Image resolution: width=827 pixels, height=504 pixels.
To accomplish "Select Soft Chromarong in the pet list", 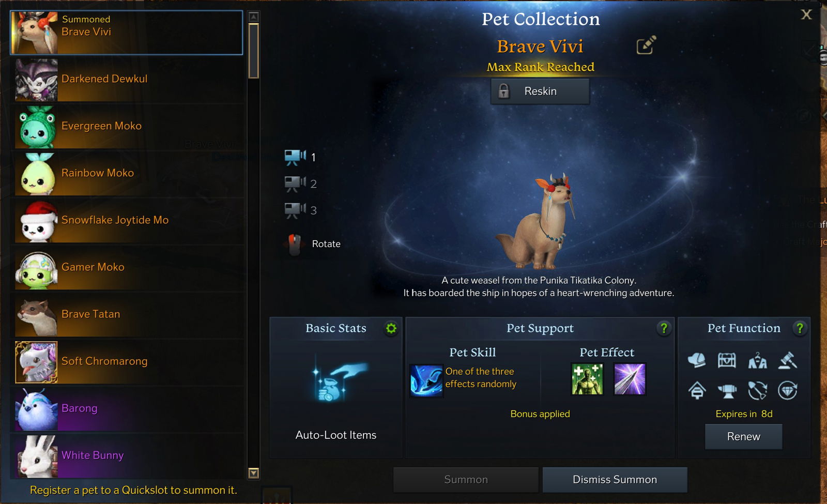I will coord(127,361).
